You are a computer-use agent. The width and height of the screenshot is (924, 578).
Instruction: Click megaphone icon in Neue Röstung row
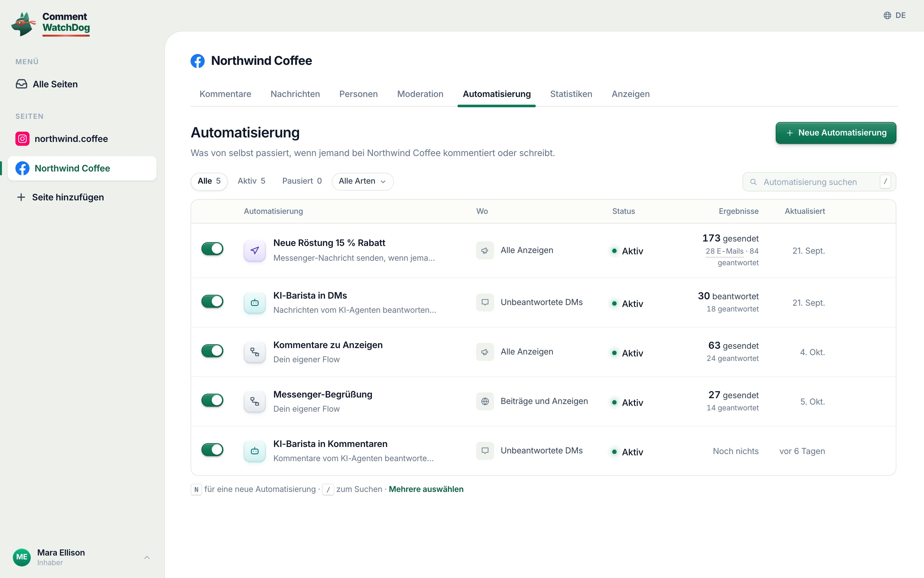[485, 250]
